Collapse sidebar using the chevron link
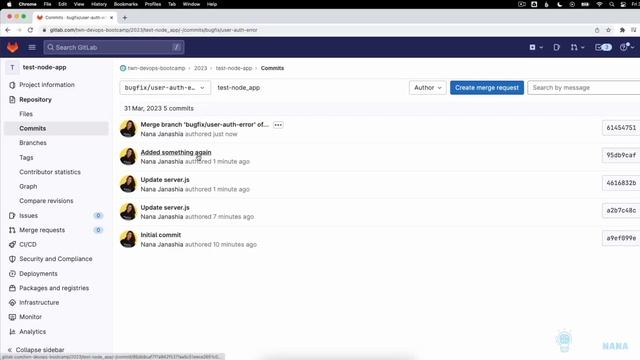640x360 pixels. point(36,350)
